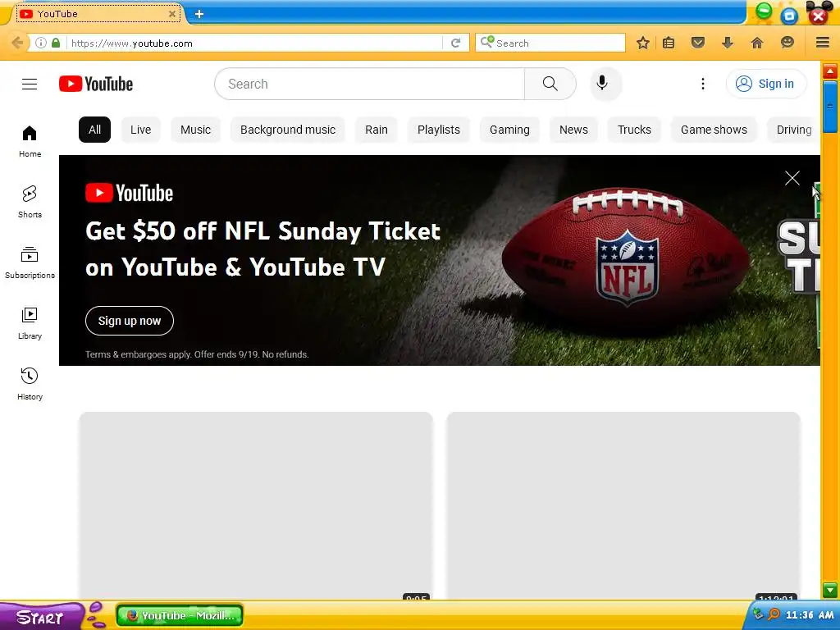Go to Home in the sidebar
Screen dimensions: 840x630
30,142
